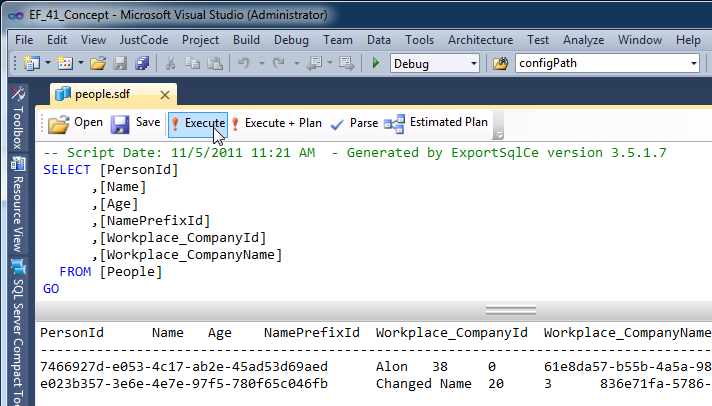Viewport: 712px width, 406px height.
Task: Open the Tools menu
Action: (420, 40)
